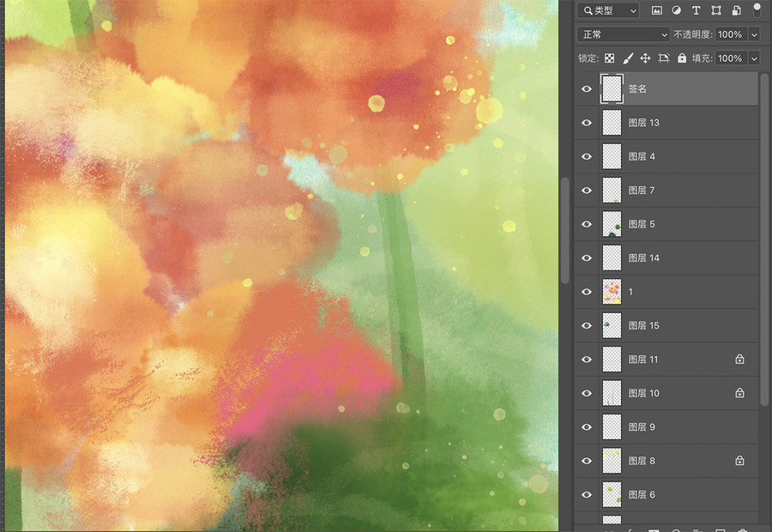Lock all padlock icon in 锁定 row
Viewport: 772px width, 532px height.
682,58
